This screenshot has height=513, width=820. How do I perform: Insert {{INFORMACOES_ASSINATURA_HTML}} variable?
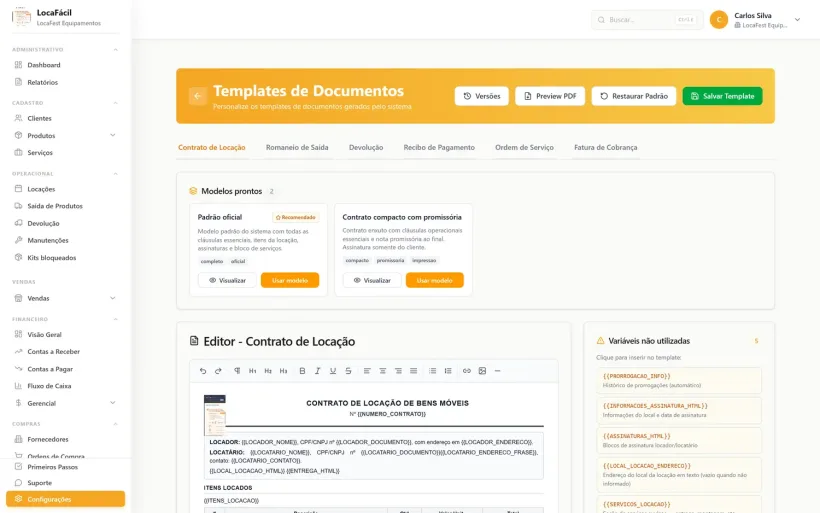tap(679, 410)
